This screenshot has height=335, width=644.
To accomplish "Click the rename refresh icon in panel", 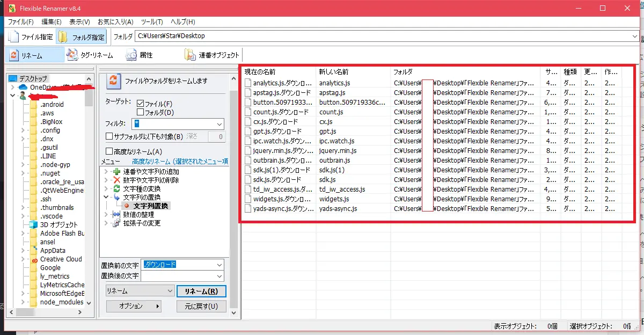I will pyautogui.click(x=113, y=81).
